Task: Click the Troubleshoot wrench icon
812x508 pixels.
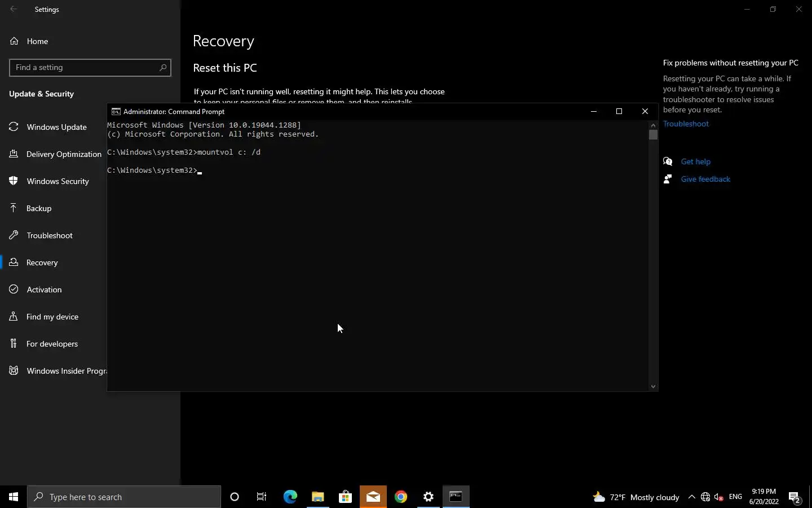Action: tap(14, 235)
